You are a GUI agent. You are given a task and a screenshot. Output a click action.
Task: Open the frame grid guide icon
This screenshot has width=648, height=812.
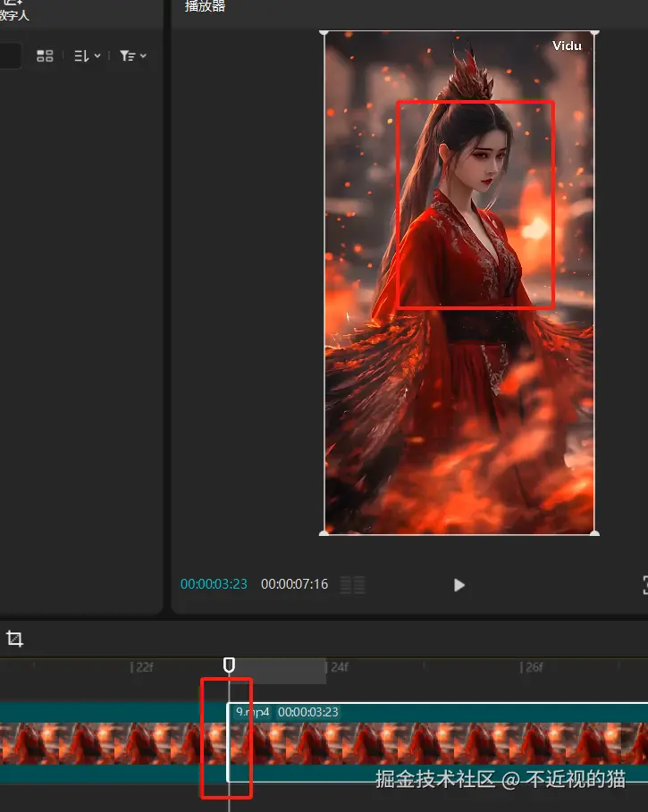pyautogui.click(x=353, y=585)
